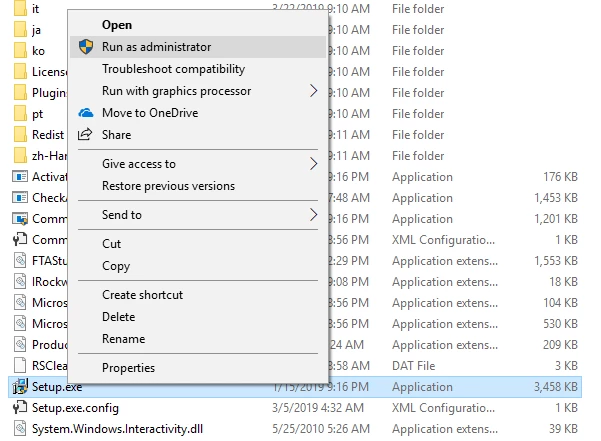Screen dimensions: 601x441
Task: Click icon of Comm application with 1,201 KB
Action: (20, 219)
